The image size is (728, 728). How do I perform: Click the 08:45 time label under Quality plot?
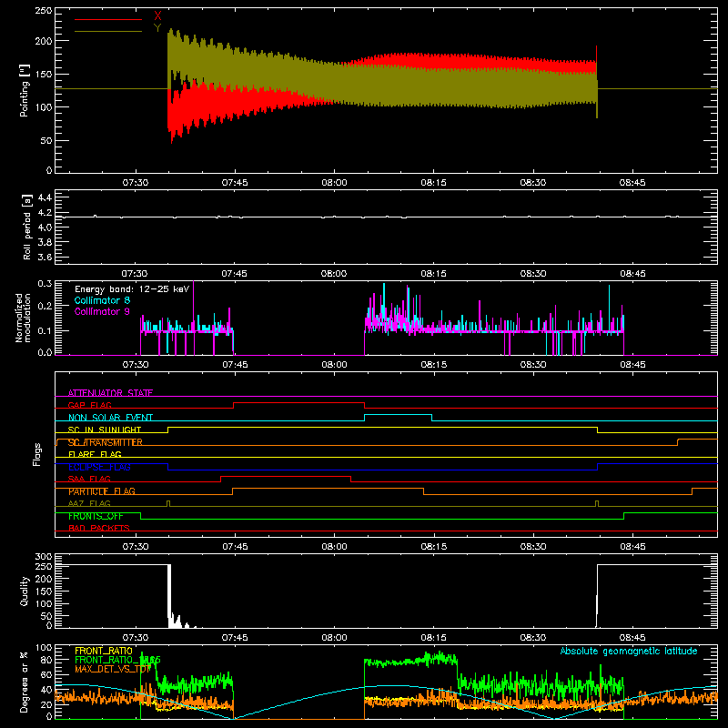(x=632, y=638)
